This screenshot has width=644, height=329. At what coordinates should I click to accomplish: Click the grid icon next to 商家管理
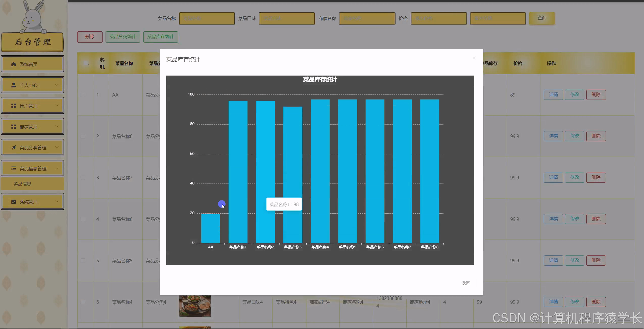[14, 127]
